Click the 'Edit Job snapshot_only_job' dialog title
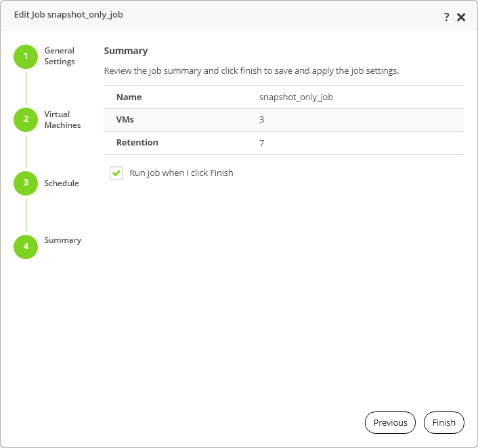 (68, 14)
